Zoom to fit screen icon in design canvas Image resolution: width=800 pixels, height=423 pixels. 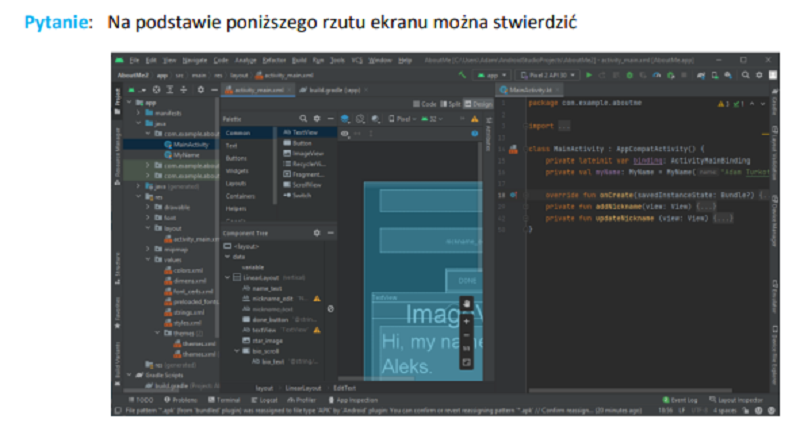pos(466,362)
